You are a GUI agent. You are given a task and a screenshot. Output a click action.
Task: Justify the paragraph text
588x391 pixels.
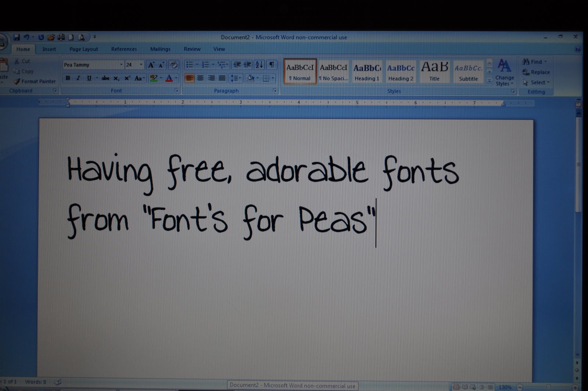222,78
